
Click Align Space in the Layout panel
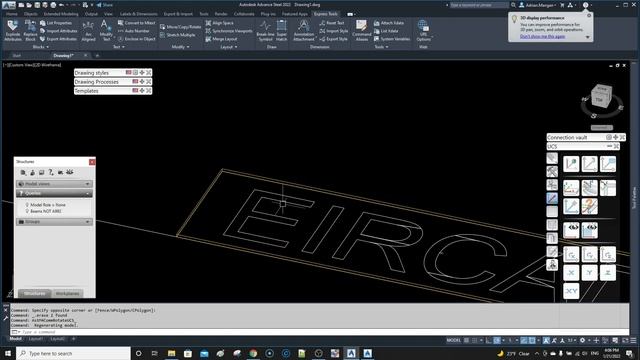[220, 23]
